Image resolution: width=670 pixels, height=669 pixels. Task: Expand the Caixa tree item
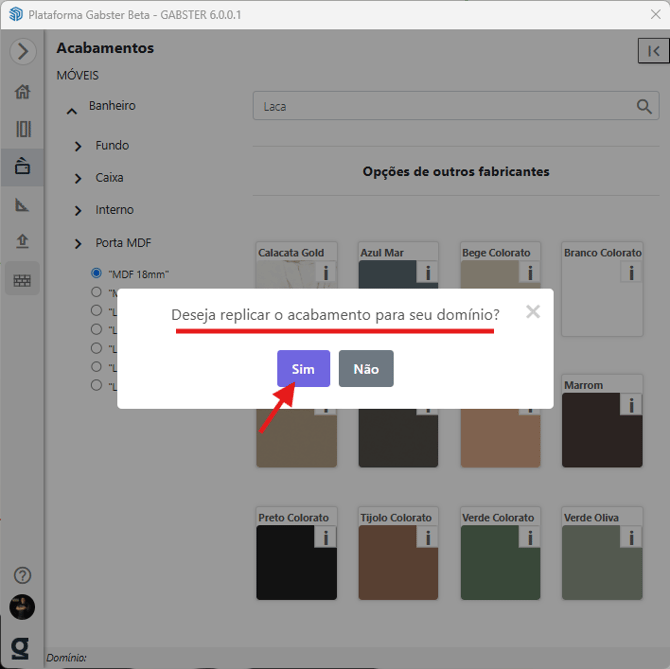pyautogui.click(x=78, y=178)
